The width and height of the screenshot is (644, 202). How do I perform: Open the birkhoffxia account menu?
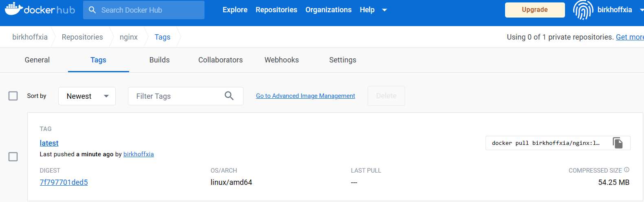tap(615, 10)
